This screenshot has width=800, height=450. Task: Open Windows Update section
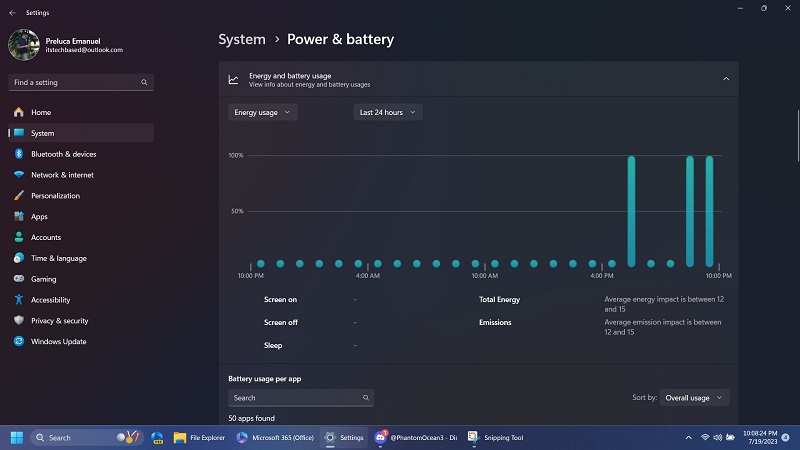coord(58,341)
